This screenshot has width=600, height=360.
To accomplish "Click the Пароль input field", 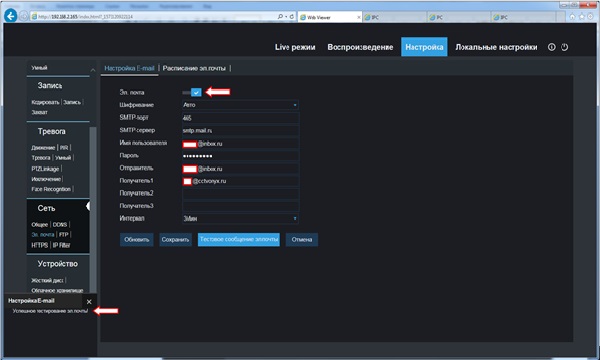I will pyautogui.click(x=240, y=156).
